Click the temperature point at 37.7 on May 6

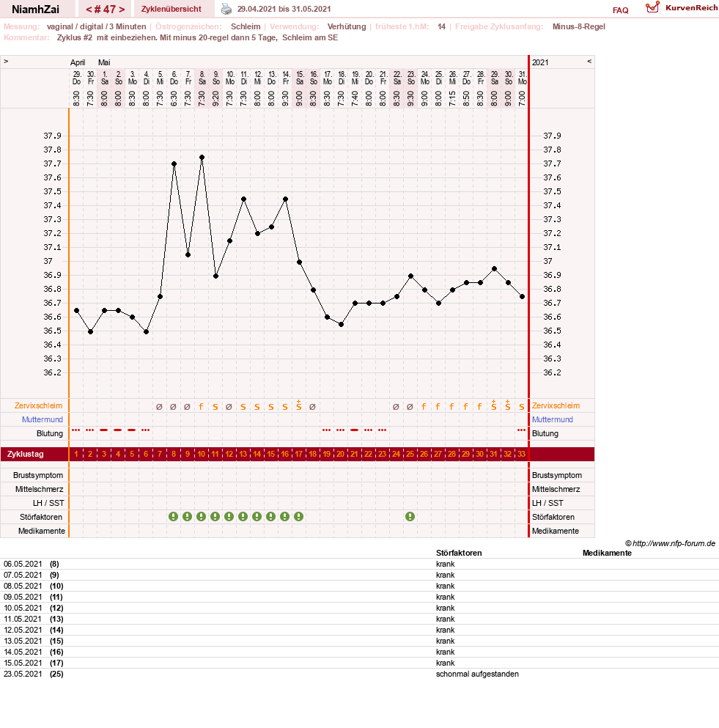point(174,164)
